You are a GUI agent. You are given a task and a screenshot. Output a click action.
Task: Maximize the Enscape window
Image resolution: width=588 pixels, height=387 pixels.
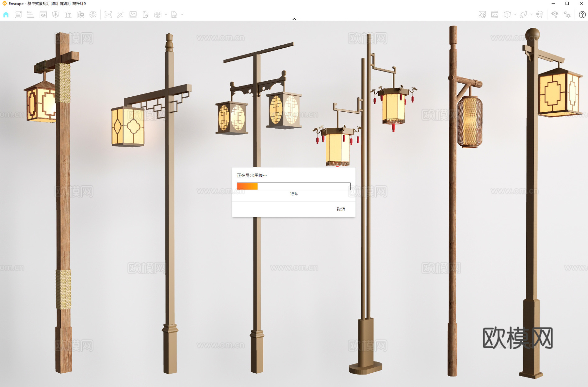(567, 4)
